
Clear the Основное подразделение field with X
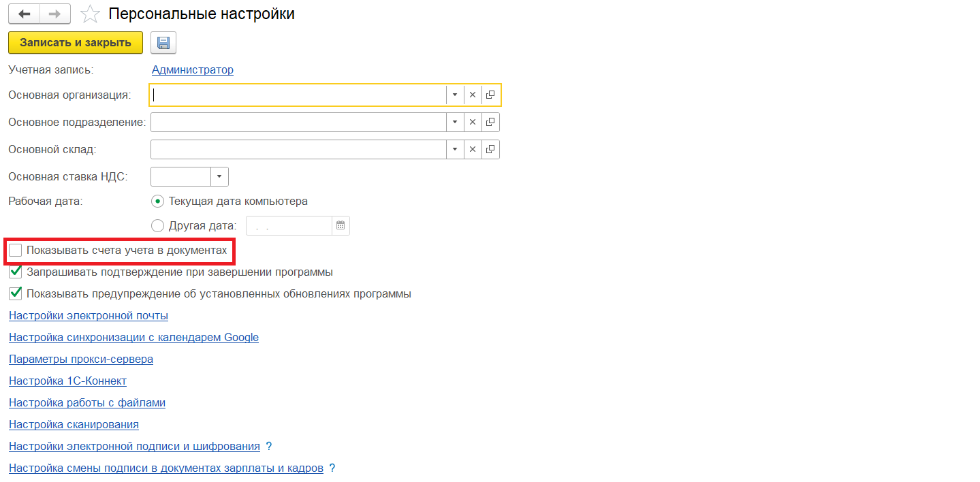[x=472, y=122]
